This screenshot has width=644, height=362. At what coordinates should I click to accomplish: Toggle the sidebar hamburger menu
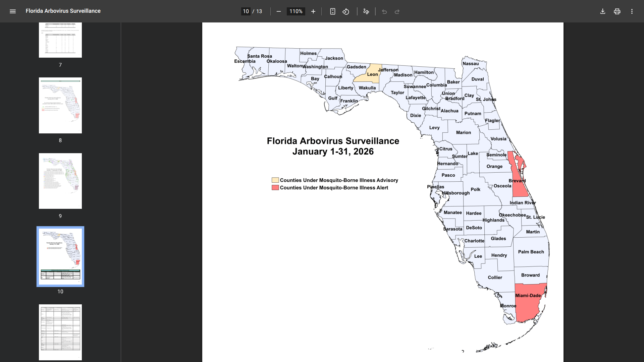pos(13,11)
